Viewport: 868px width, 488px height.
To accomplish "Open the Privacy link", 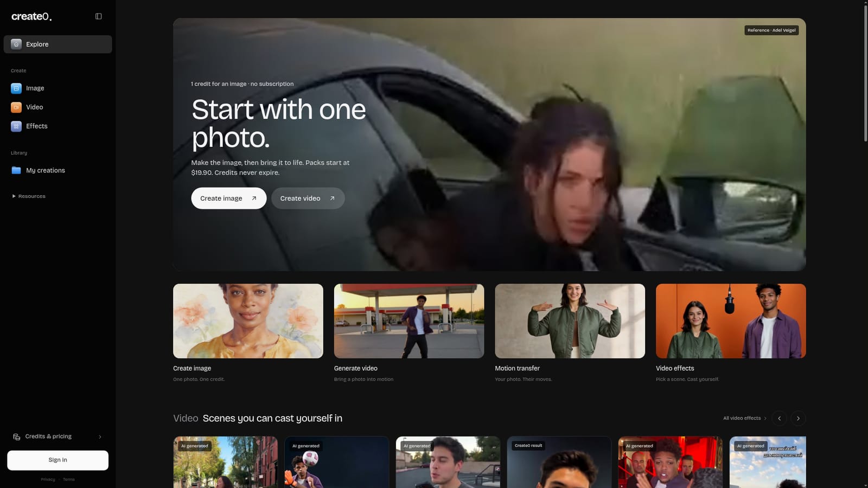I will click(x=48, y=479).
